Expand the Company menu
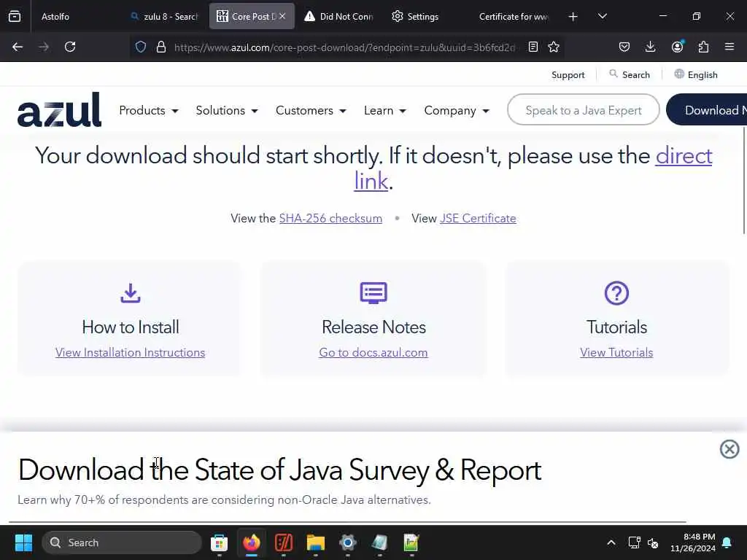 pyautogui.click(x=457, y=111)
